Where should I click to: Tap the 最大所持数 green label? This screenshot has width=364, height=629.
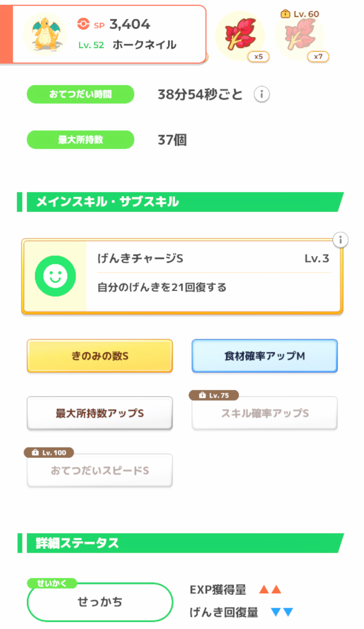point(81,140)
